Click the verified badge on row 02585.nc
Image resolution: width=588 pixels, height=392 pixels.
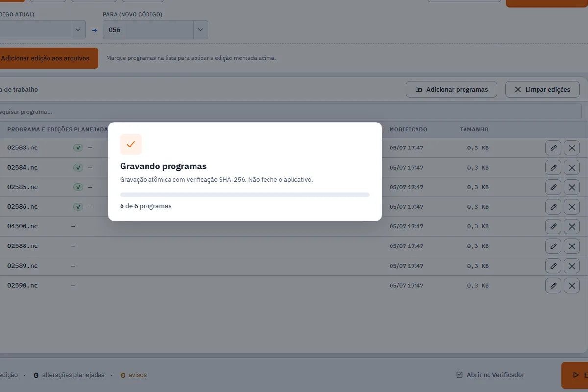(78, 187)
